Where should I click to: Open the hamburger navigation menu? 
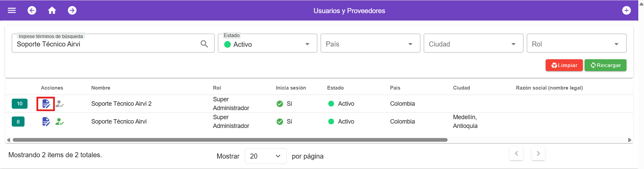pyautogui.click(x=12, y=10)
